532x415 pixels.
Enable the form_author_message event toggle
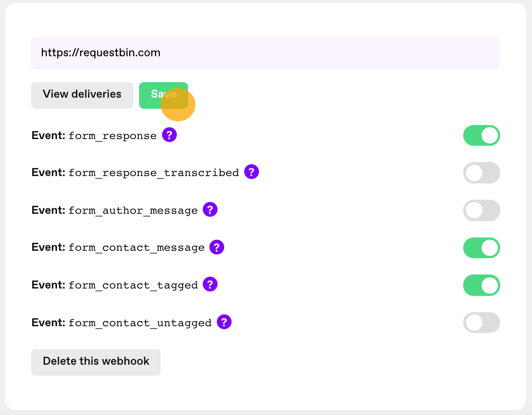(x=481, y=210)
